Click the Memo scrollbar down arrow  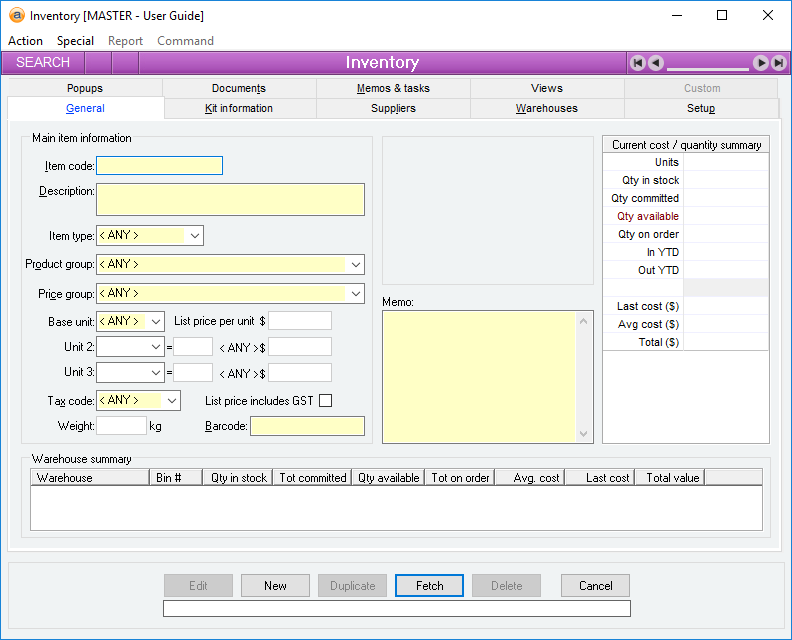click(585, 434)
